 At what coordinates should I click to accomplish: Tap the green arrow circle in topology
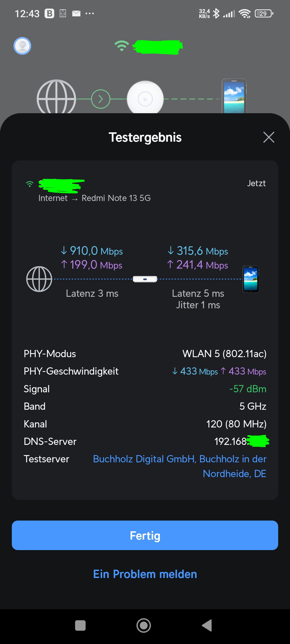[101, 99]
